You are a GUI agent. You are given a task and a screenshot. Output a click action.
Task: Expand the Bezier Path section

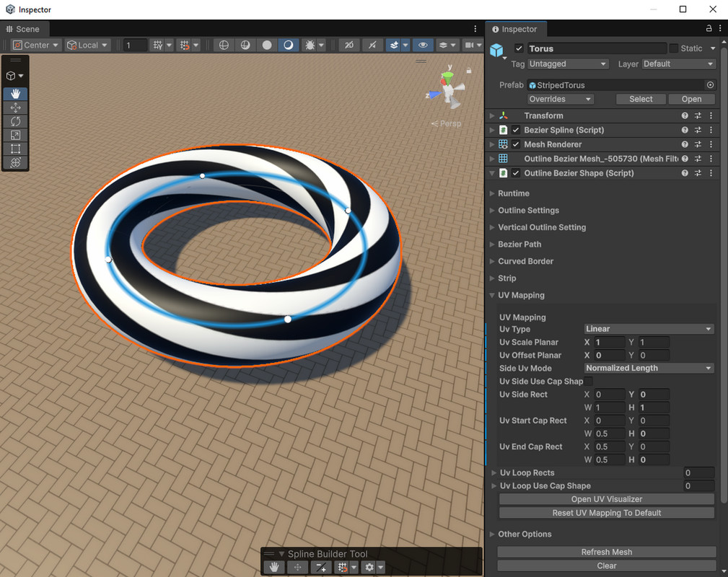click(x=492, y=245)
